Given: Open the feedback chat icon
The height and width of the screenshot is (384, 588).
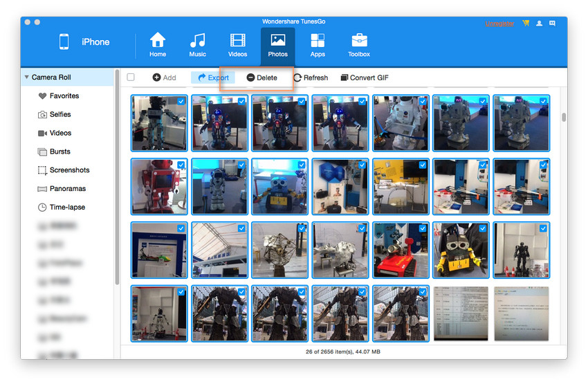Looking at the screenshot, I should (x=552, y=23).
